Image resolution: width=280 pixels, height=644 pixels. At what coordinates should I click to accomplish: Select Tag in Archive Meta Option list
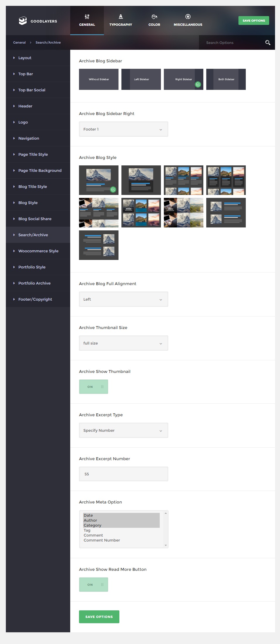tap(121, 530)
